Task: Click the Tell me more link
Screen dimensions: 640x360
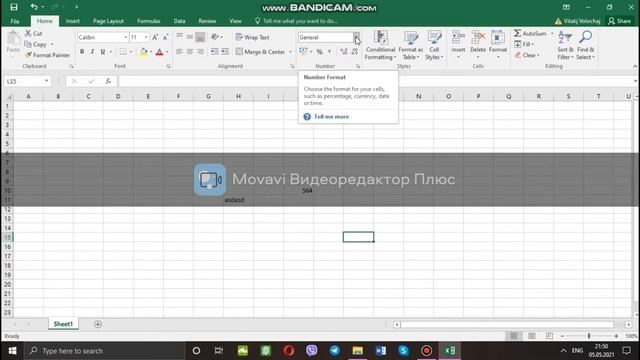Action: [x=331, y=117]
